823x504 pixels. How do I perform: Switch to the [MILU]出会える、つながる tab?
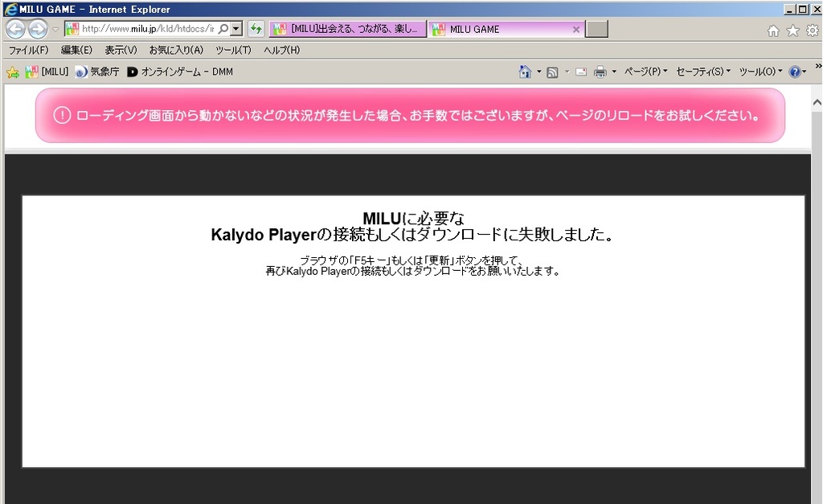click(346, 29)
